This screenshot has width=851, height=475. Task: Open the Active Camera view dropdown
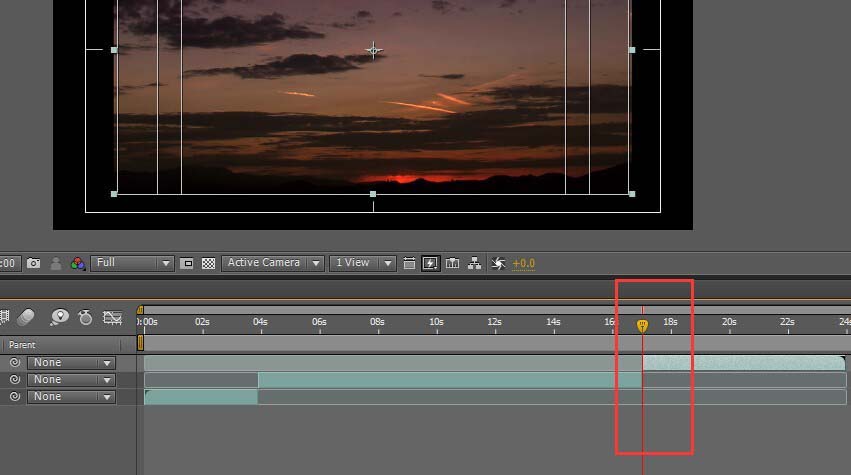click(273, 263)
